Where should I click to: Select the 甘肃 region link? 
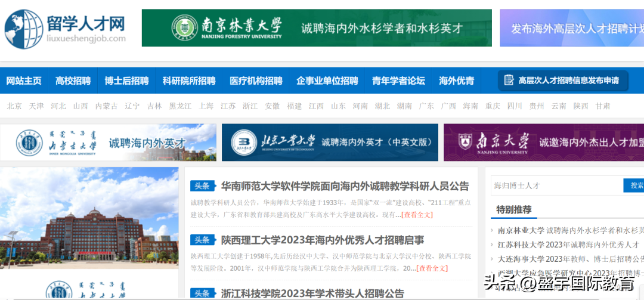[x=602, y=106]
